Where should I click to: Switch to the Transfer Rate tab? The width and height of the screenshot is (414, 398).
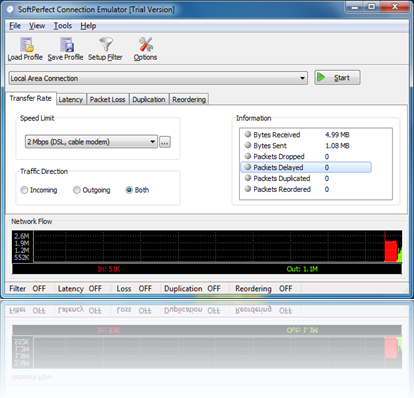(x=31, y=98)
